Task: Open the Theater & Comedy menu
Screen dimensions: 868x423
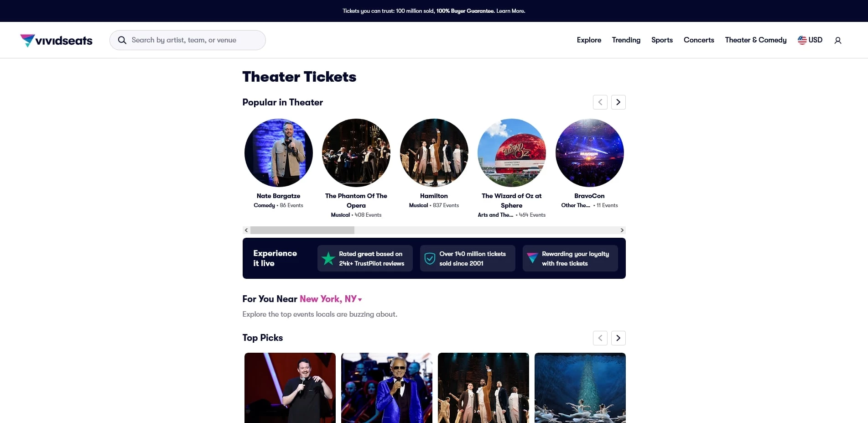Action: (756, 40)
